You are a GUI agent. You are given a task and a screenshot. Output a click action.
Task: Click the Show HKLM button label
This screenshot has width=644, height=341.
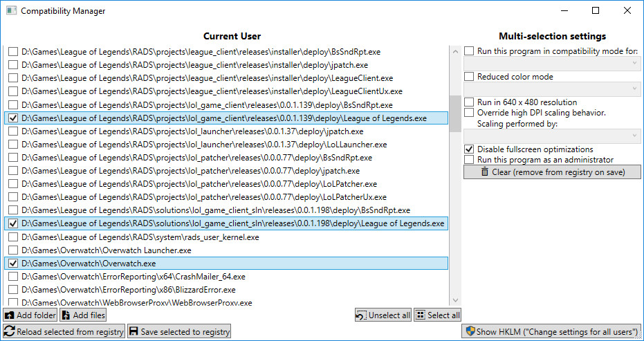[557, 331]
